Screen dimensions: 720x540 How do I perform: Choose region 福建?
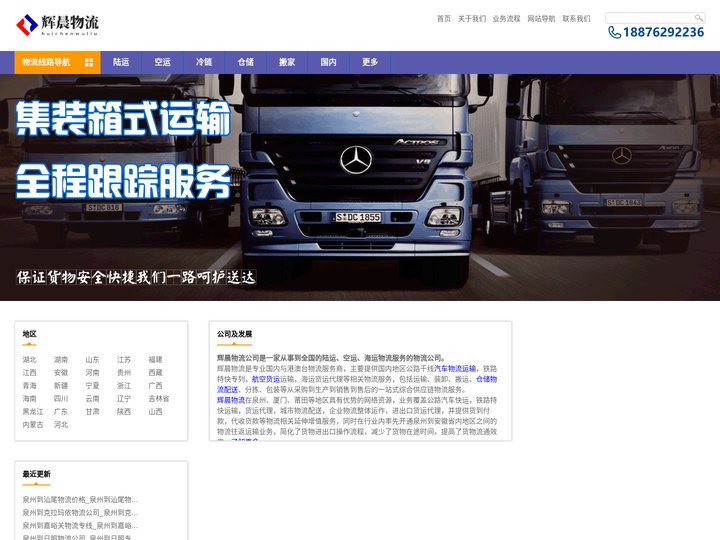[155, 360]
